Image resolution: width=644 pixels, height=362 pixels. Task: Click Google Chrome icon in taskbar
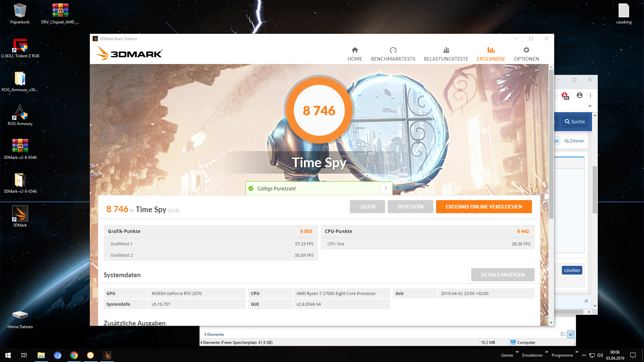pos(74,355)
